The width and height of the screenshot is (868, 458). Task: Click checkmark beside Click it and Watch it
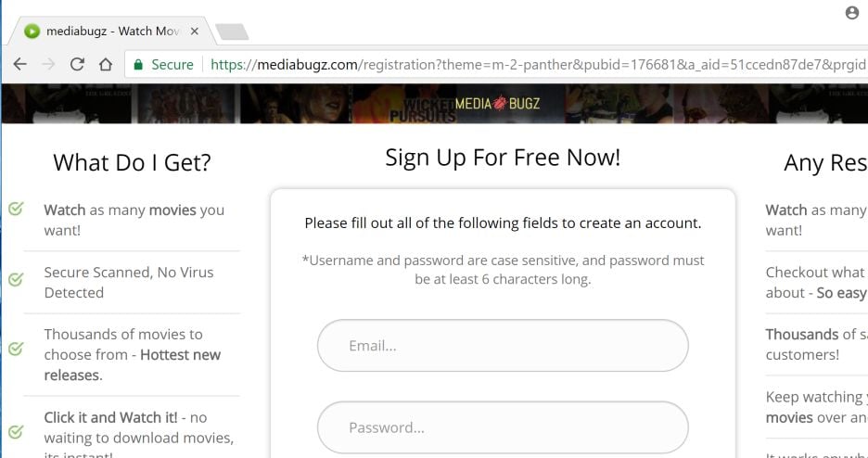point(16,432)
